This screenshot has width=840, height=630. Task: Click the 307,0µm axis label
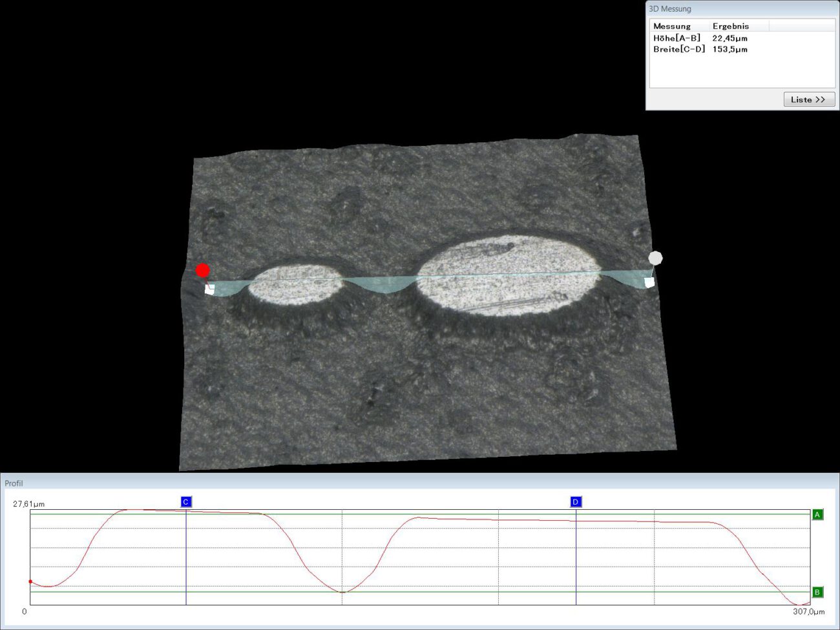pos(809,611)
